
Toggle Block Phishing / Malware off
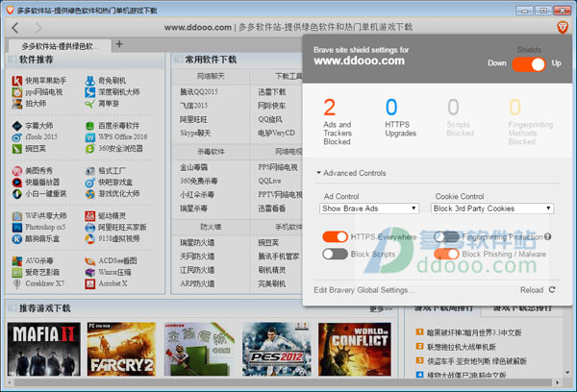tap(446, 254)
